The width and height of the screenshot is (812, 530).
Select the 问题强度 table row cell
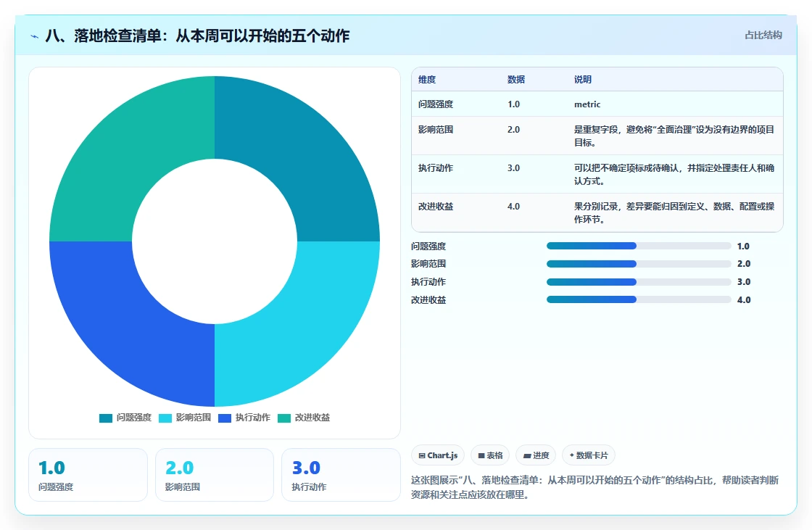click(x=436, y=104)
